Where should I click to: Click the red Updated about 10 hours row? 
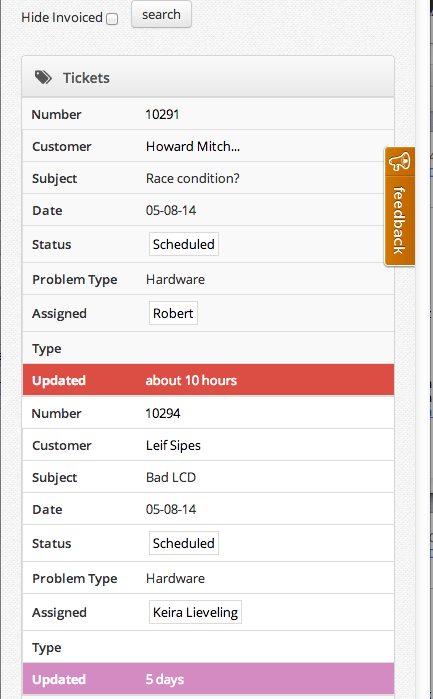point(208,380)
